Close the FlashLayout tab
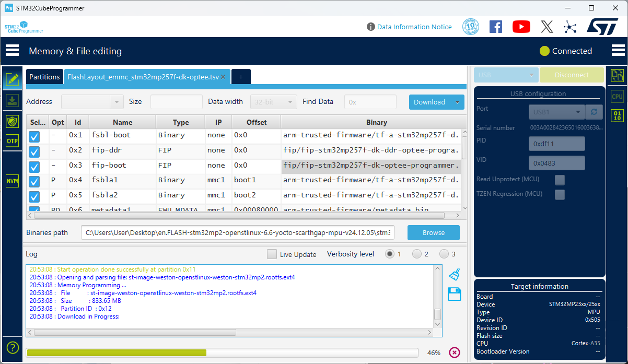 click(x=223, y=77)
